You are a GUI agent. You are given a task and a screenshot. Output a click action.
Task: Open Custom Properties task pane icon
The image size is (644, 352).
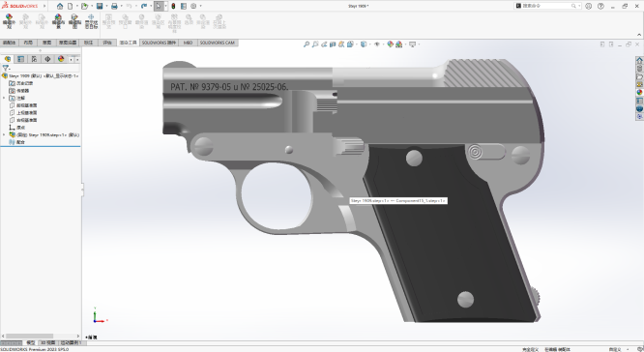point(639,101)
